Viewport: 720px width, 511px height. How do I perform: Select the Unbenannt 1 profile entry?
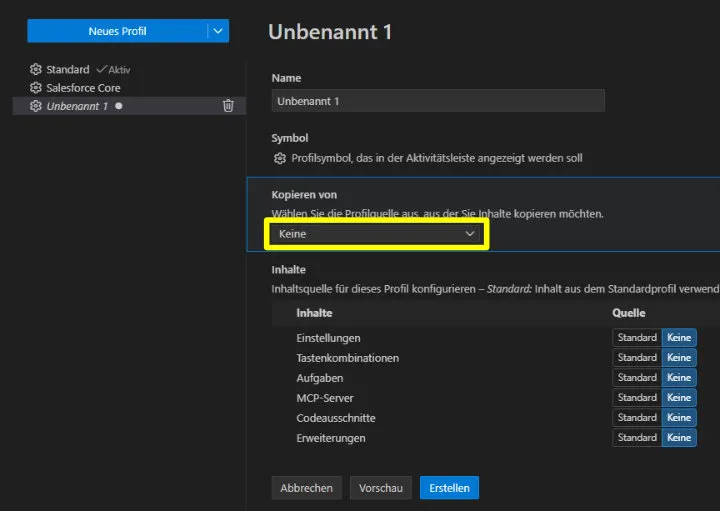(x=78, y=106)
